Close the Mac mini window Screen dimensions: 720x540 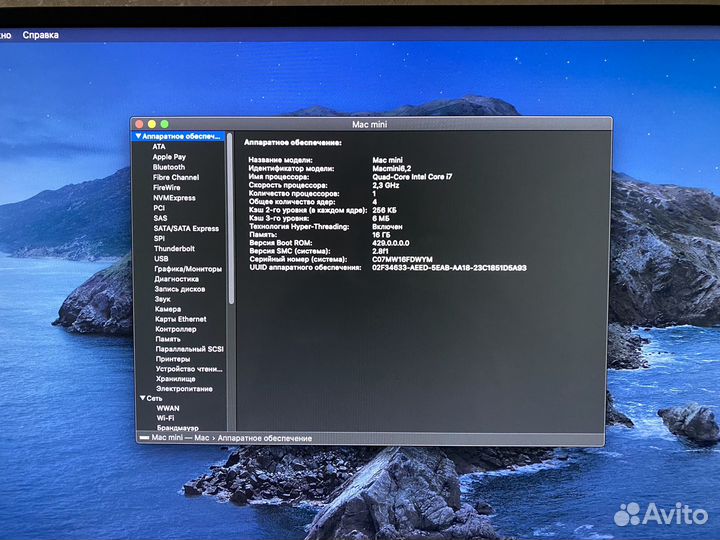point(139,124)
